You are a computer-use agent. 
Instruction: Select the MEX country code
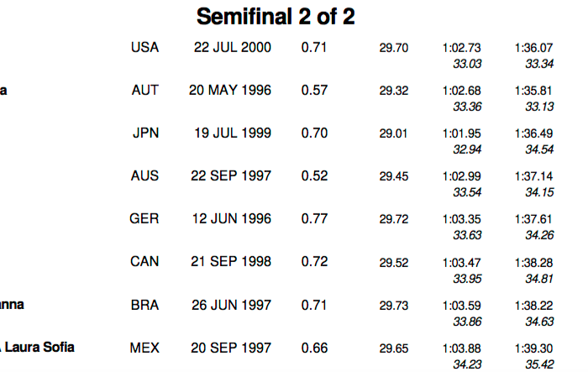pyautogui.click(x=144, y=347)
